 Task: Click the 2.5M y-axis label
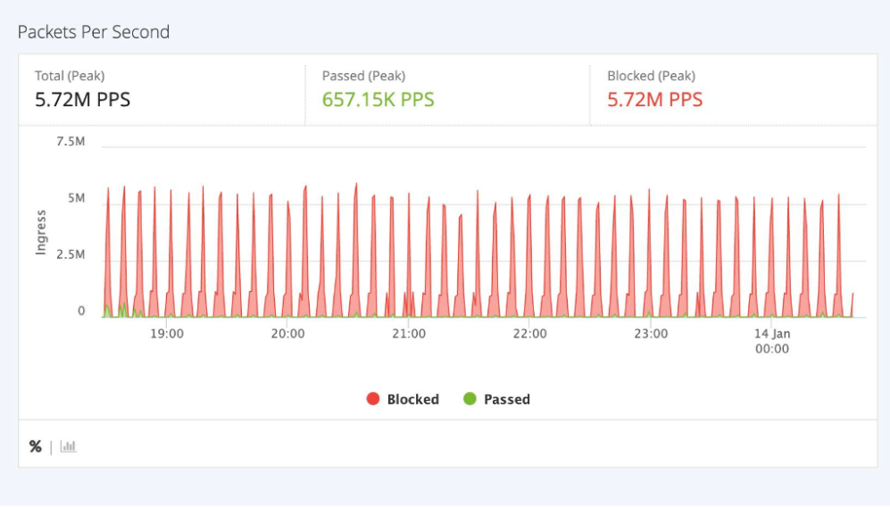coord(70,254)
